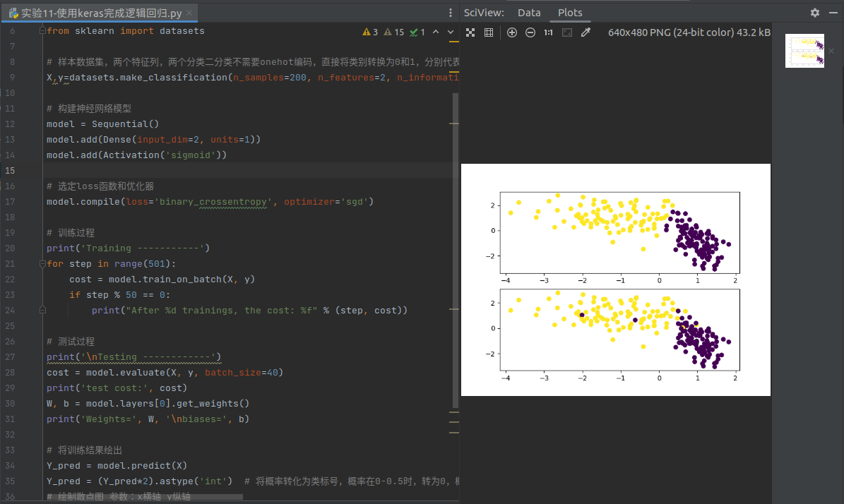Click the editor horizontal scrollbar

[144, 496]
